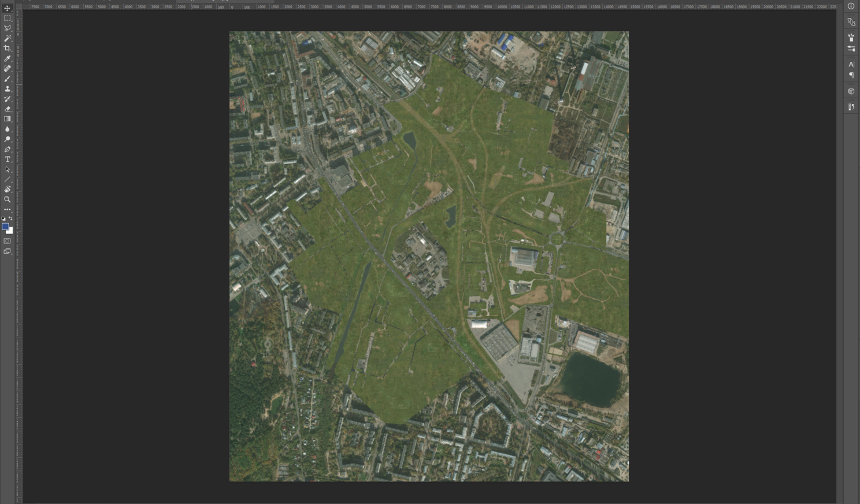
Task: Open the screen mode switcher
Action: pos(8,251)
